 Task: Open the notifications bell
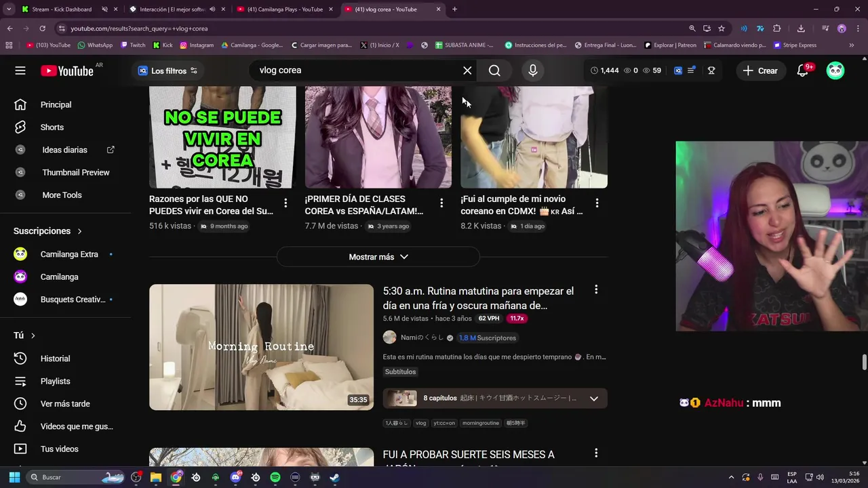pos(803,70)
